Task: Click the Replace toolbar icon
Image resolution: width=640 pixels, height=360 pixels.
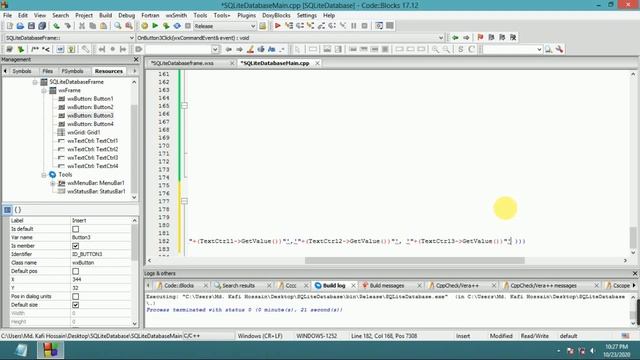Action: pyautogui.click(x=129, y=26)
